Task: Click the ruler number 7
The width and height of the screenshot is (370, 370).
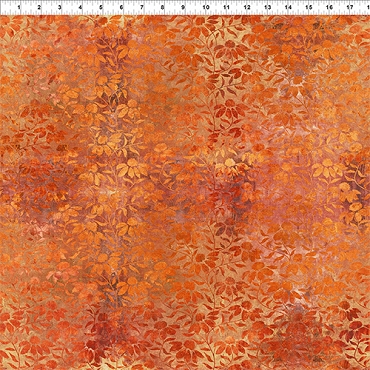Action: (142, 7)
